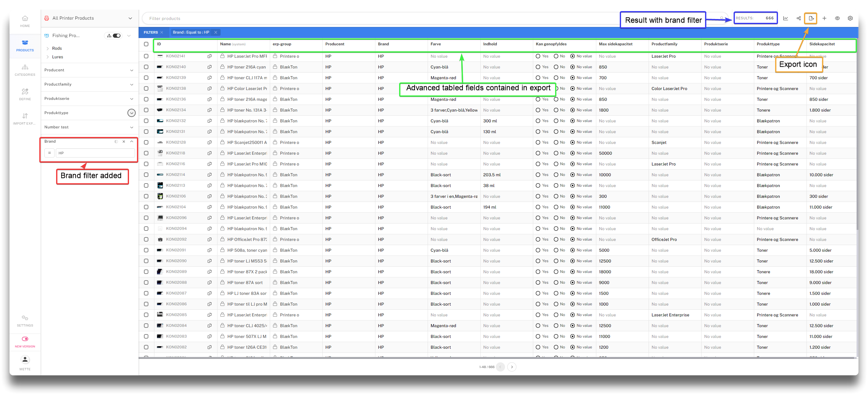This screenshot has width=868, height=395.
Task: Remove the Brand Equal to HP filter chip
Action: (216, 32)
